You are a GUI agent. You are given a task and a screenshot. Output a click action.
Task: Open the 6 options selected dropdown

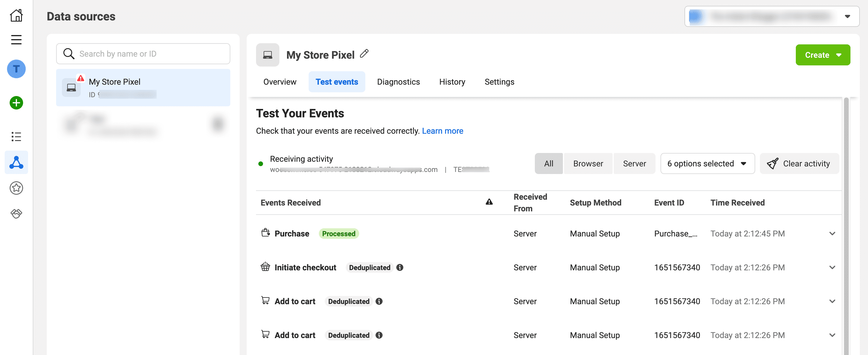(x=707, y=163)
